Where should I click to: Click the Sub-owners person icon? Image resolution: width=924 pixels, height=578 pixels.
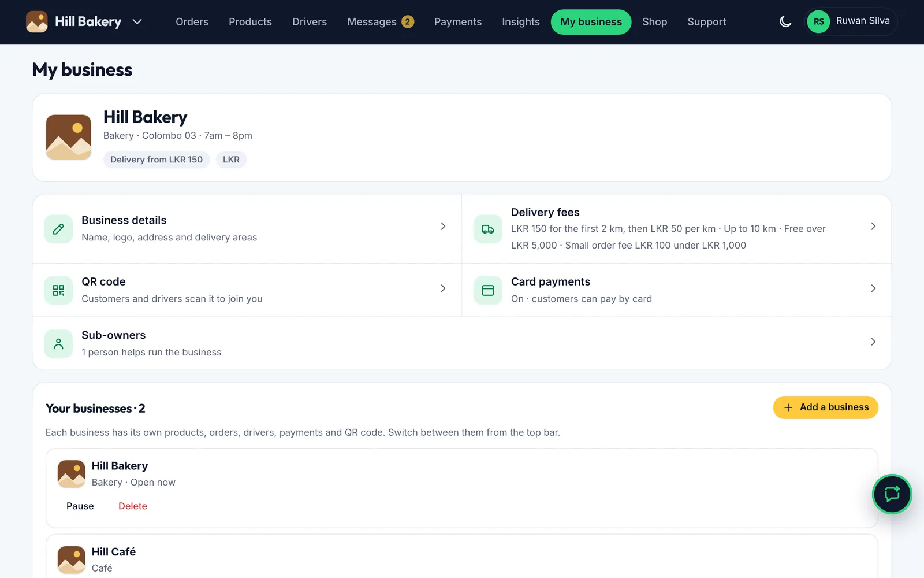[x=58, y=344]
